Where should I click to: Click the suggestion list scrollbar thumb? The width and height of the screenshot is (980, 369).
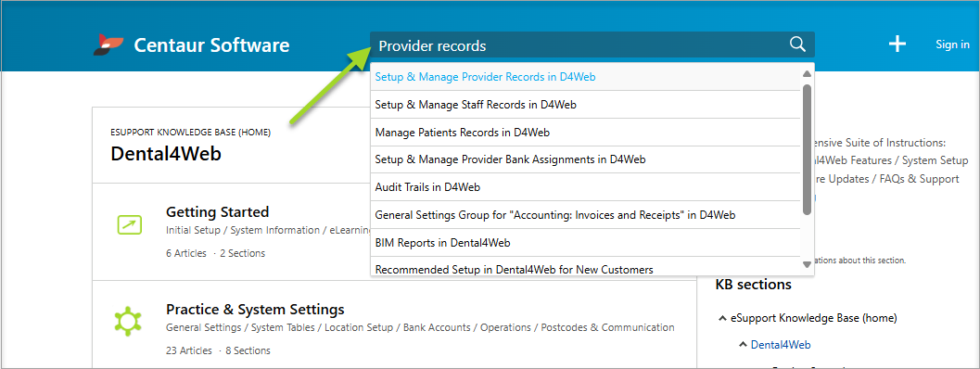tap(807, 149)
